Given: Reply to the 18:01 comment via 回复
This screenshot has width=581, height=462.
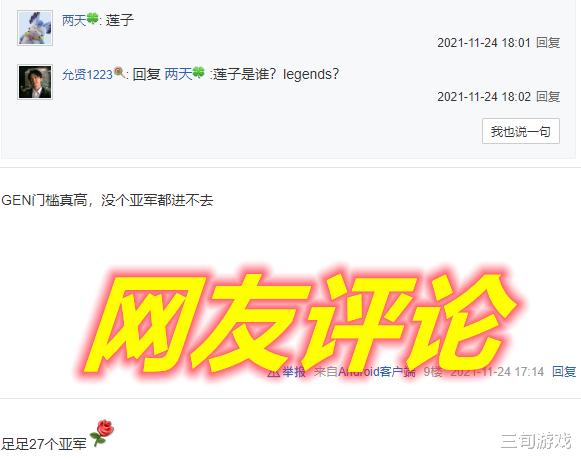Looking at the screenshot, I should 548,43.
